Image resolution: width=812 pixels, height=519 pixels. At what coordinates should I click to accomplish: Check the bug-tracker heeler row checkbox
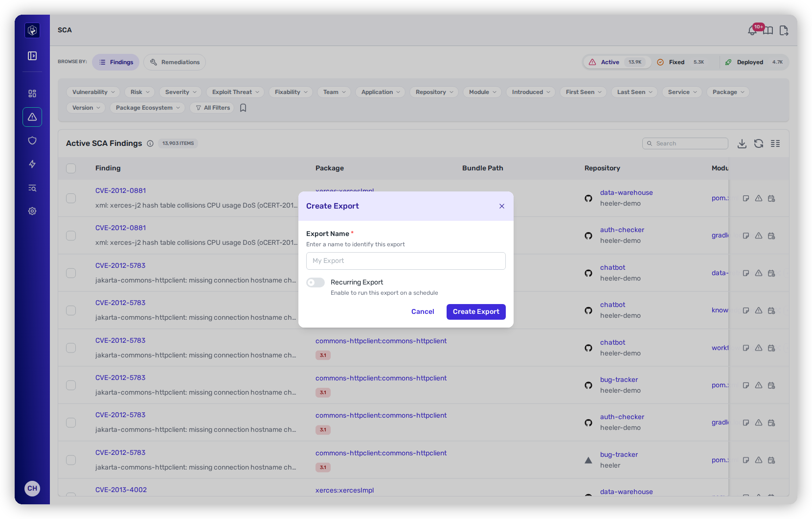coord(71,460)
